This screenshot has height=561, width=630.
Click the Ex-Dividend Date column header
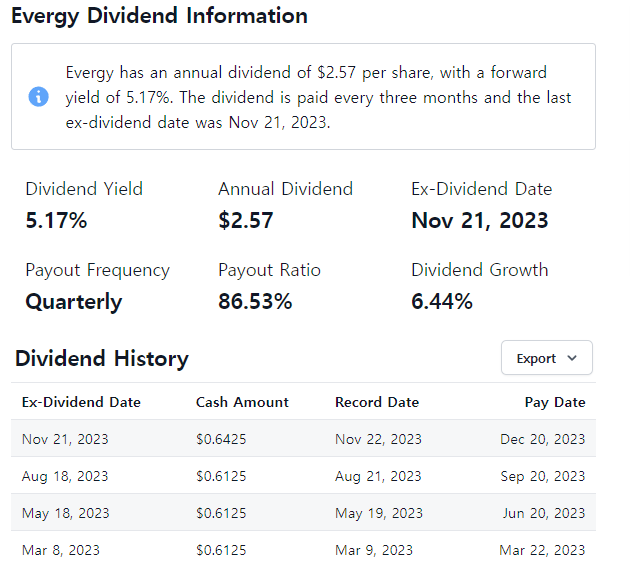coord(81,402)
